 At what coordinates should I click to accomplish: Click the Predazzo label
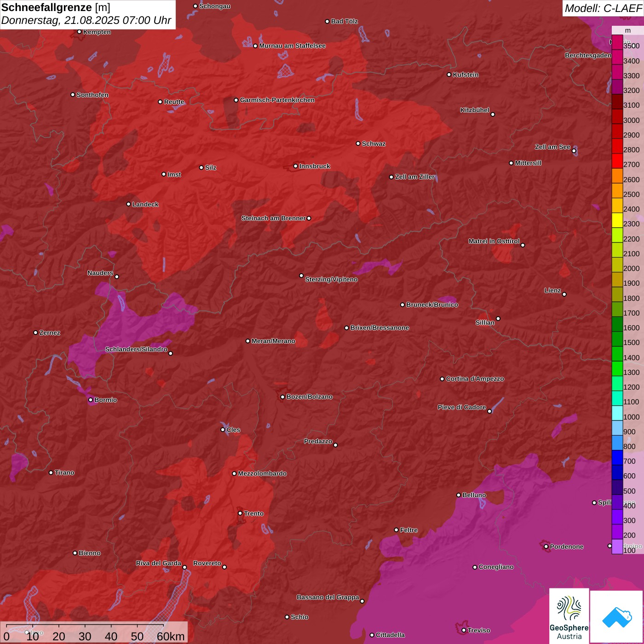(x=318, y=442)
